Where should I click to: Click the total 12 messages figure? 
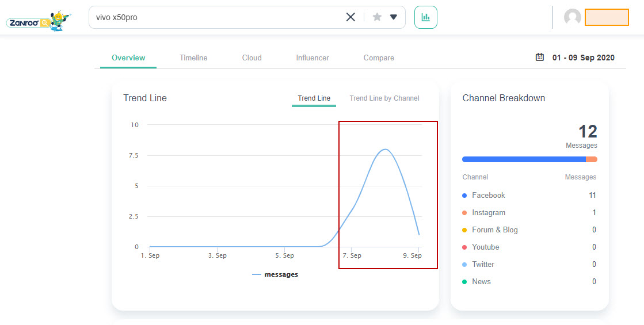[588, 132]
